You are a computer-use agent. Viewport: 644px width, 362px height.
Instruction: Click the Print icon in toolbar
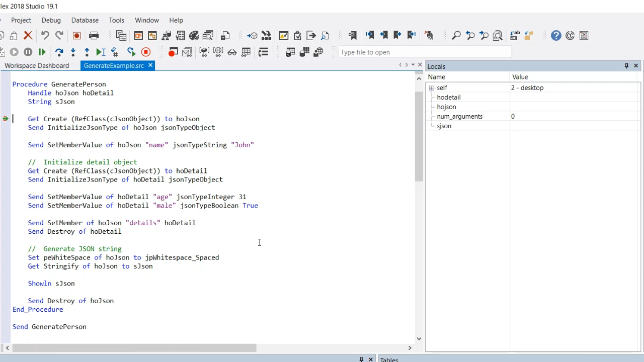click(94, 36)
